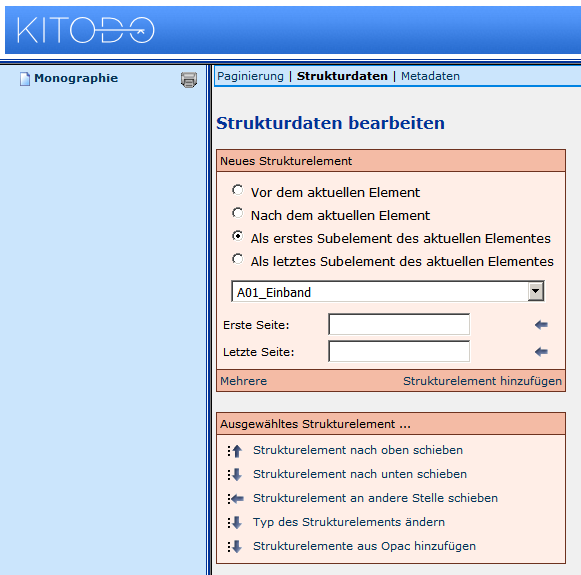Click the 'Strukturelement hinzufügen' link
Image resolution: width=581 pixels, height=575 pixels.
tap(482, 381)
